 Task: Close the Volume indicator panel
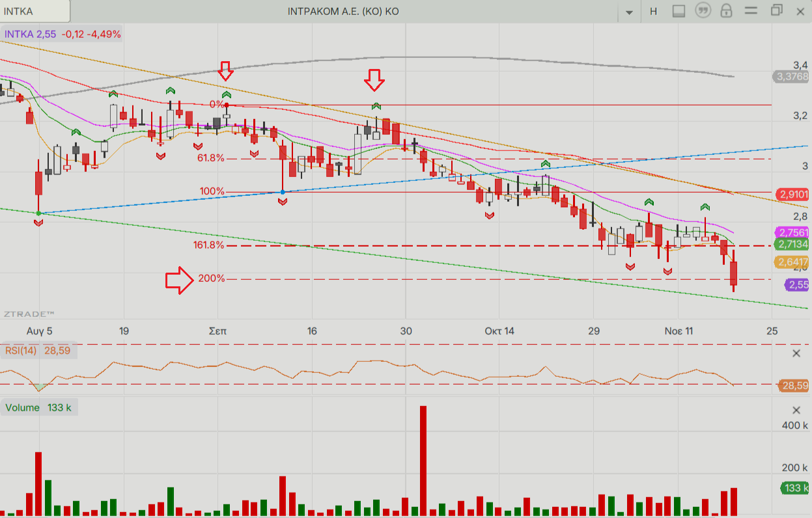click(x=796, y=410)
